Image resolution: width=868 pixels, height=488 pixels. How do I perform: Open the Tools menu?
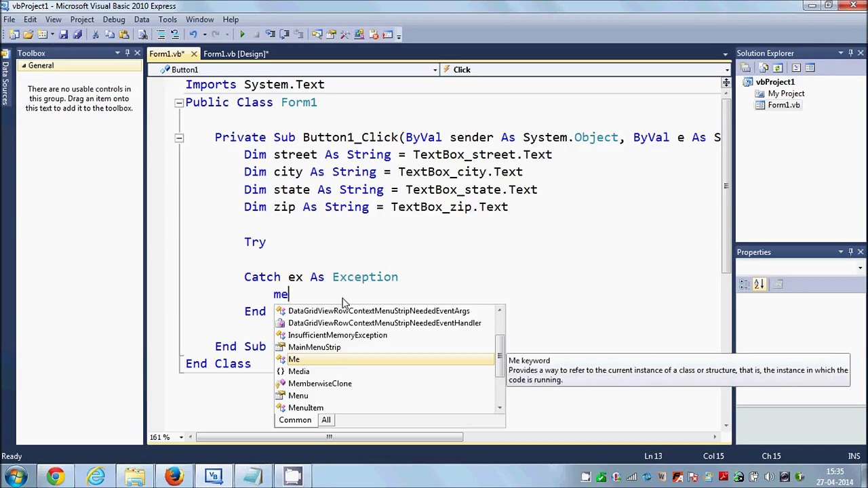point(167,20)
